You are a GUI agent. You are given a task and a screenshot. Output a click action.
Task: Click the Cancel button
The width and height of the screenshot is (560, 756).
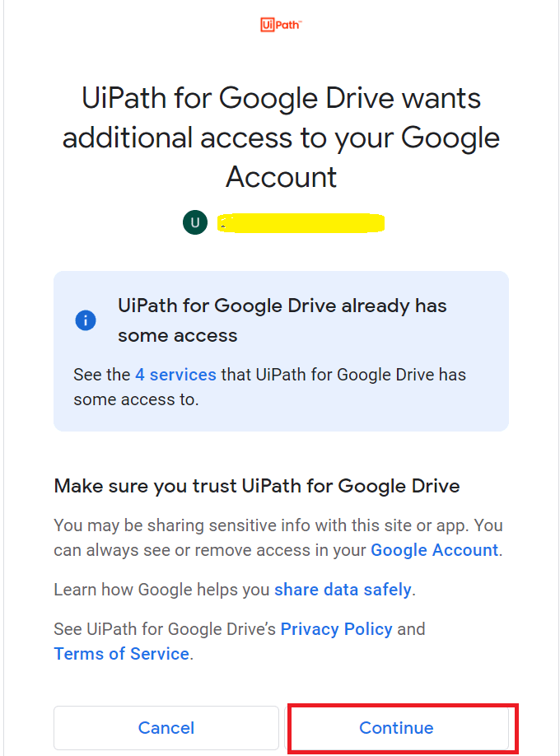[x=166, y=727]
